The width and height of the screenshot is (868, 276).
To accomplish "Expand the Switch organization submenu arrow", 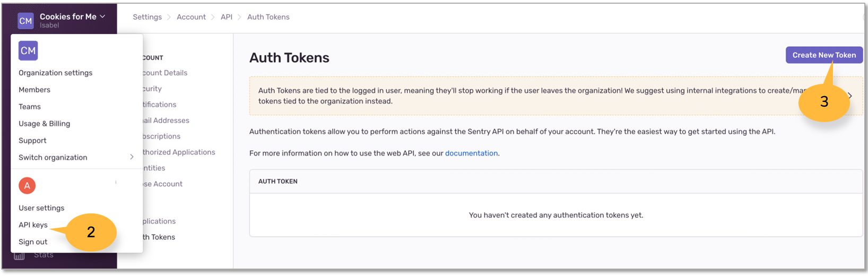I will [132, 157].
